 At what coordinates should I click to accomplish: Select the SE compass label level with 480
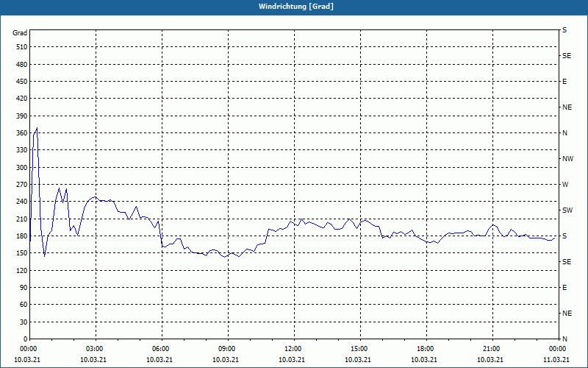(567, 56)
